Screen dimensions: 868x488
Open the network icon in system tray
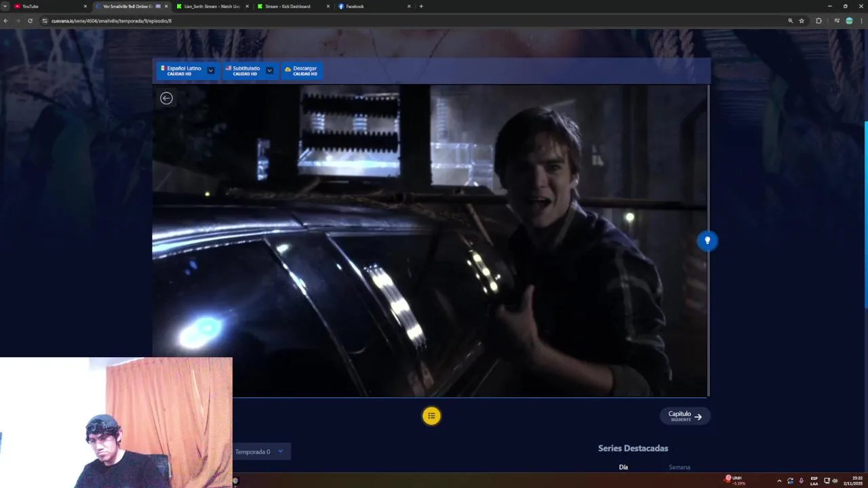click(827, 481)
